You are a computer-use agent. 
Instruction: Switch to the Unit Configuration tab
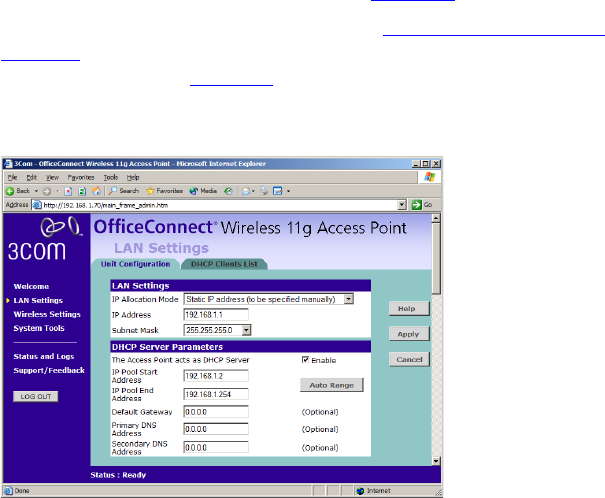click(x=135, y=264)
